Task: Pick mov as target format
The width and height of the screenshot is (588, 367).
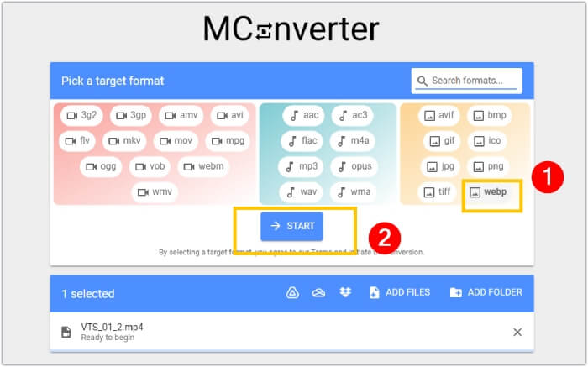Action: (x=176, y=141)
